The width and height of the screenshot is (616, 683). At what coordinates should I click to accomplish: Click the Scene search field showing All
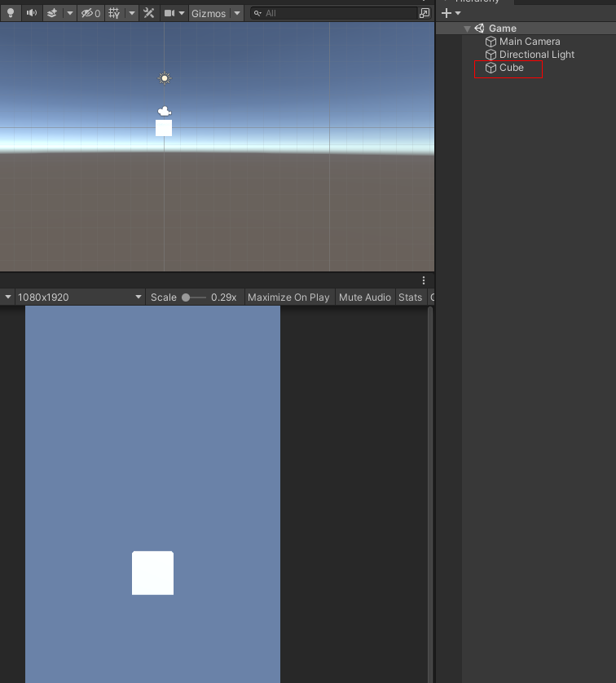click(x=334, y=14)
